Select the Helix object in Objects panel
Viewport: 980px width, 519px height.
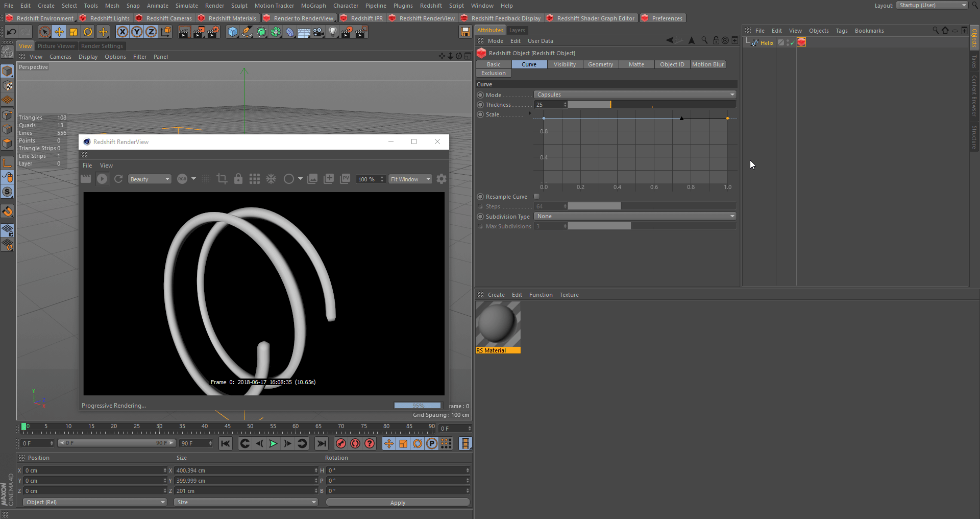[x=767, y=43]
